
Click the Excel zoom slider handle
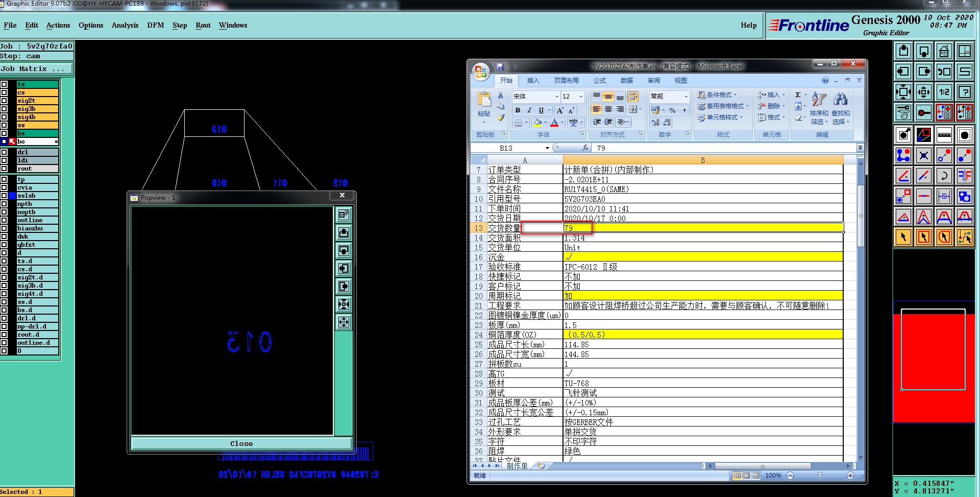(x=820, y=476)
